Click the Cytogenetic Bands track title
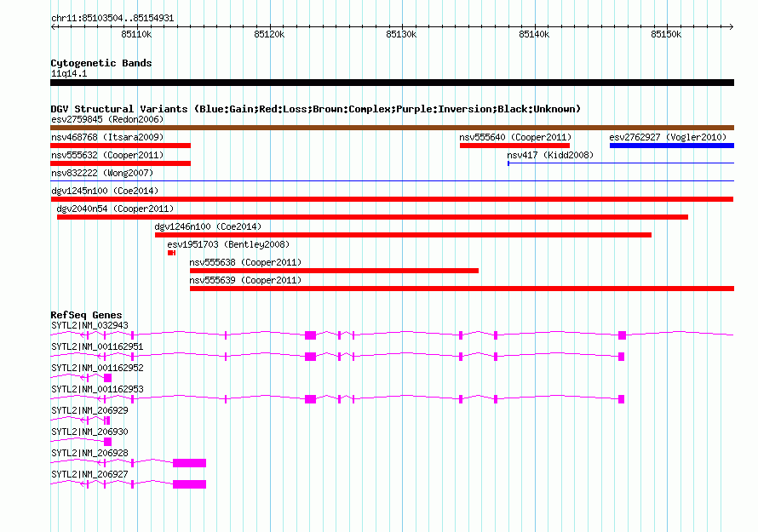The width and height of the screenshot is (758, 532). [101, 63]
